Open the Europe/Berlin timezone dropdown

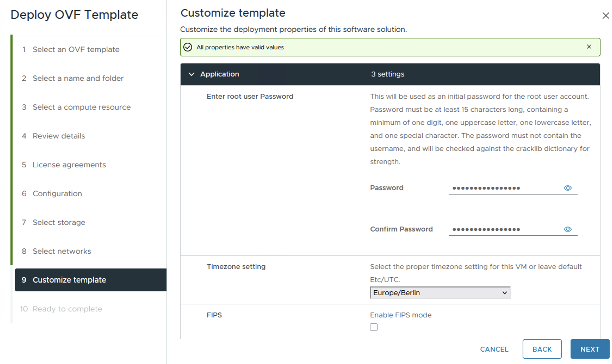pyautogui.click(x=440, y=293)
